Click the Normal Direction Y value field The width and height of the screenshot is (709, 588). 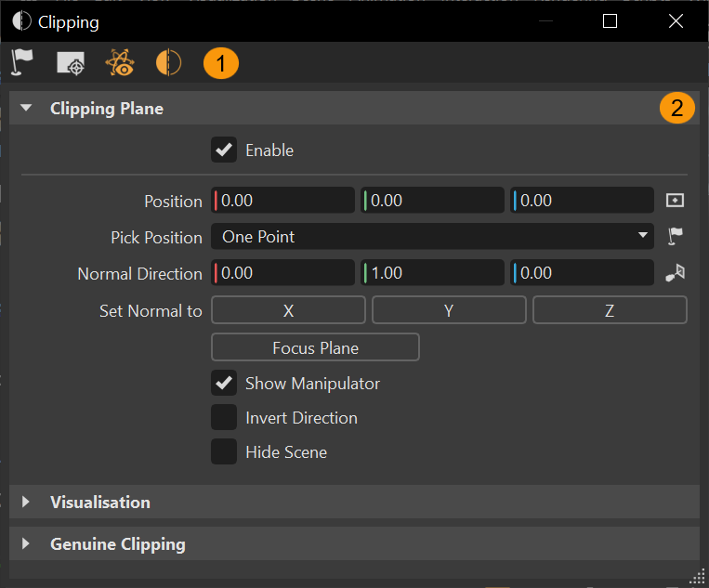coord(433,273)
